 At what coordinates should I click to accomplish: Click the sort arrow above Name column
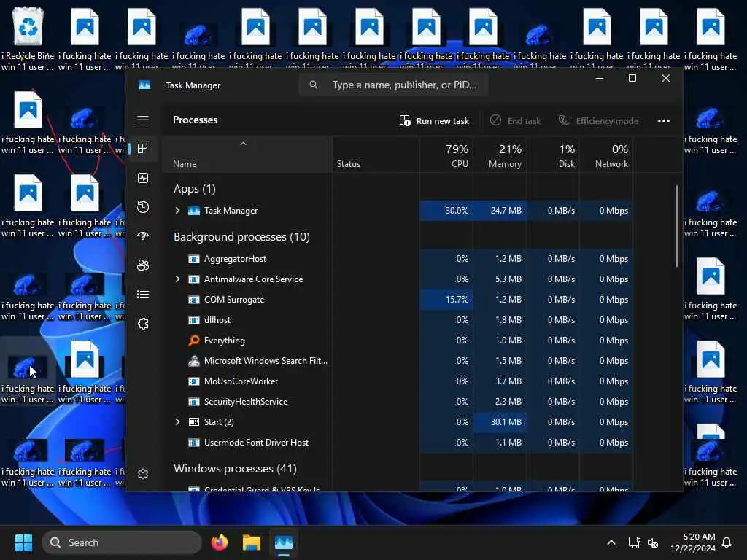coord(244,144)
